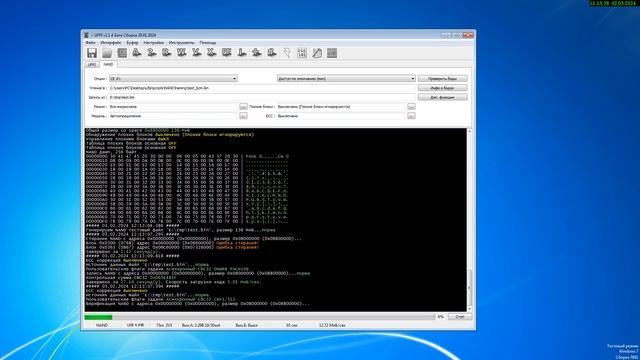640x360 pixels.
Task: Switch to the tab left of NAND
Action: (x=91, y=64)
